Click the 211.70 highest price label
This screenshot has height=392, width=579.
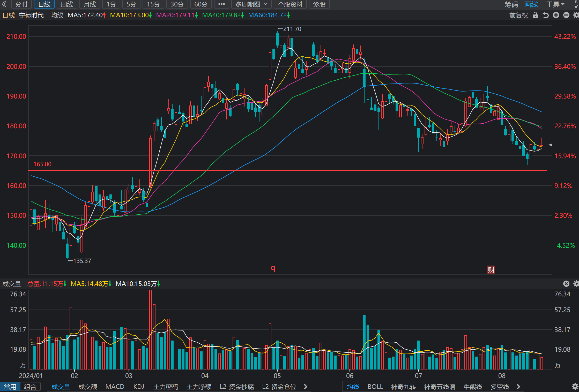(289, 29)
